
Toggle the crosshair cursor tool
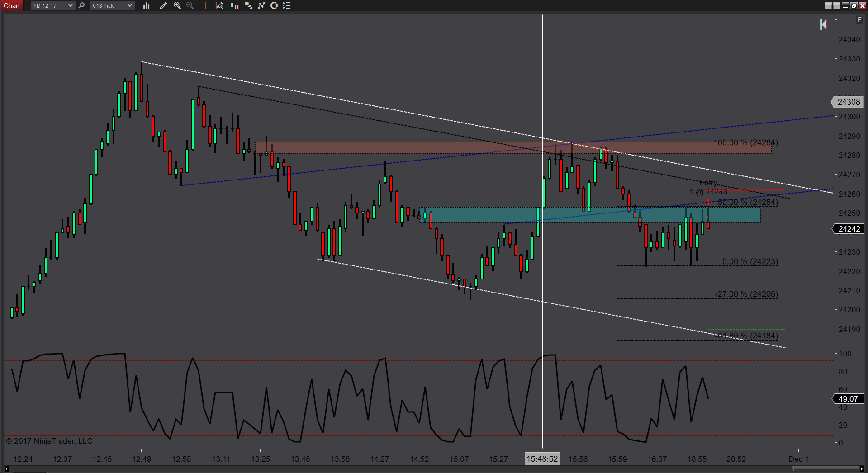pos(205,6)
